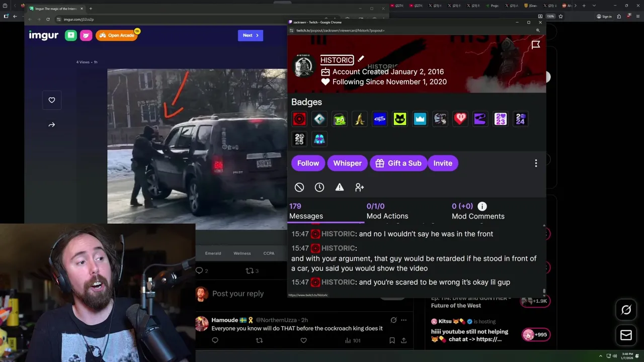The width and height of the screenshot is (644, 362).
Task: Click the silver dragon badge
Action: [440, 119]
